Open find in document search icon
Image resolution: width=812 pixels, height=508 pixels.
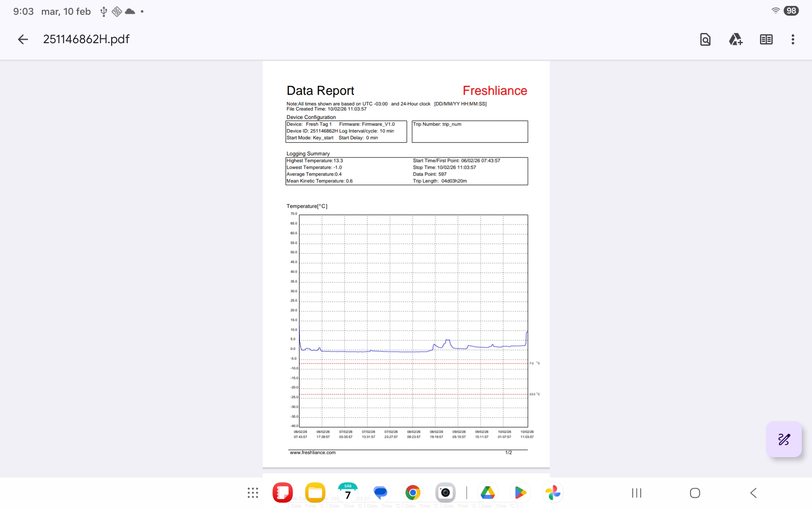[x=705, y=39]
